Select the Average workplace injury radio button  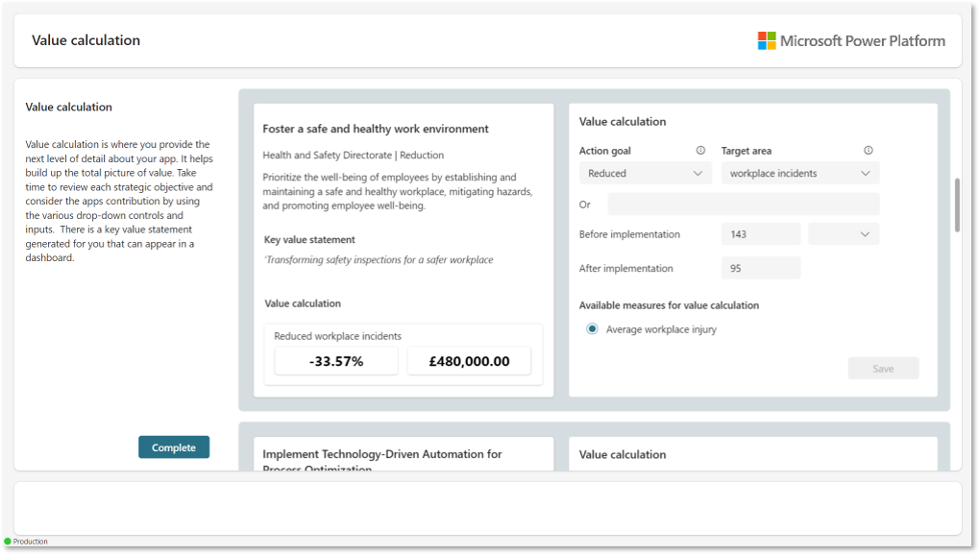[592, 329]
